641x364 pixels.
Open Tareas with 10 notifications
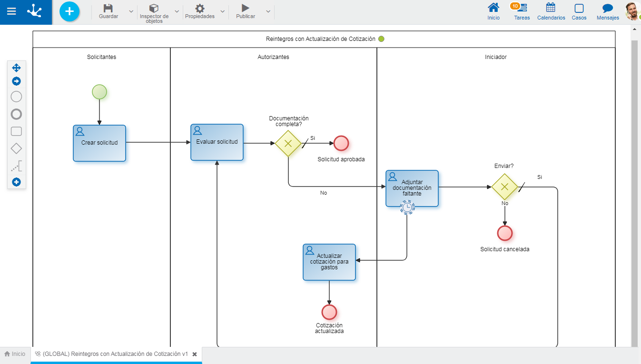(522, 11)
